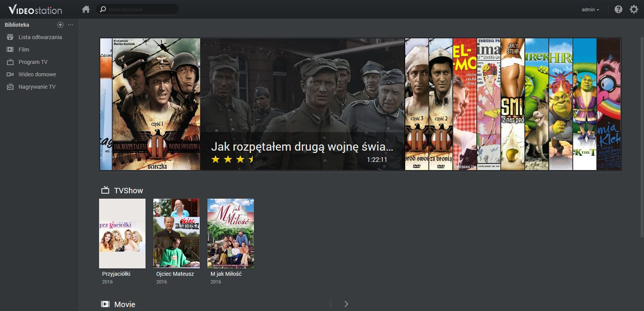This screenshot has height=311, width=644.
Task: Show previous movies with left chevron
Action: [331, 304]
